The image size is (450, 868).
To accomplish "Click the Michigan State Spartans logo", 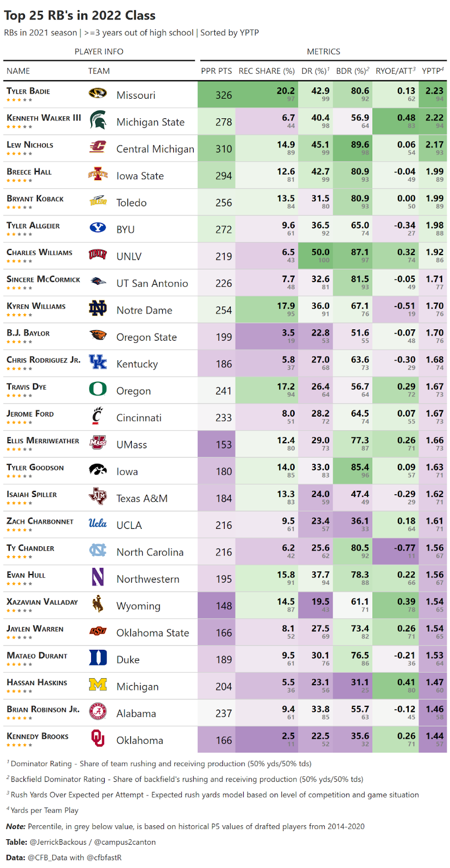I will click(98, 120).
